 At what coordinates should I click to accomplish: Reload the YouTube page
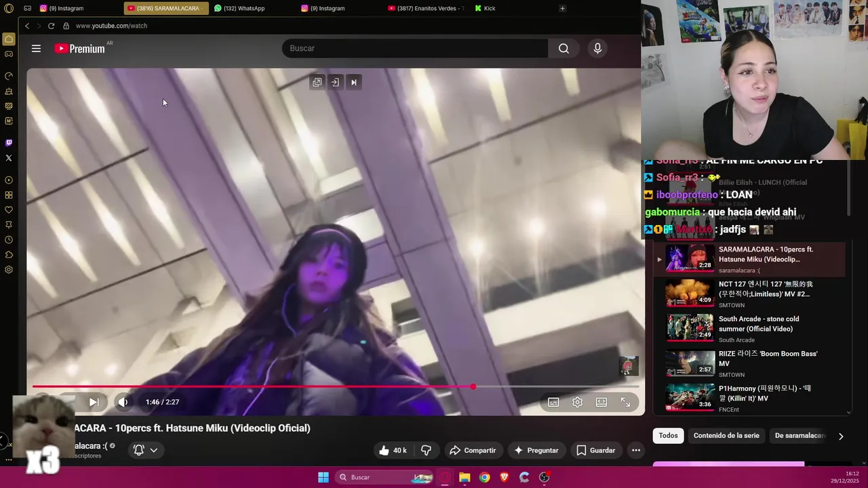coord(51,26)
